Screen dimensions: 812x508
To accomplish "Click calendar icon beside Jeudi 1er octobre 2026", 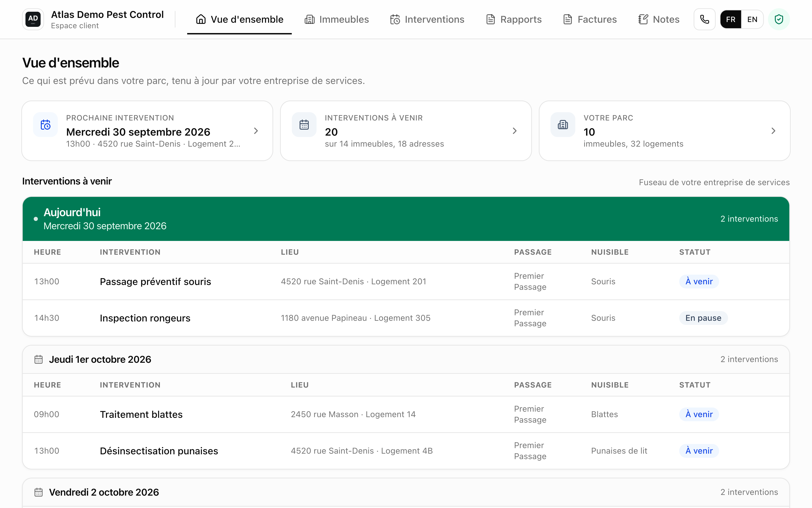I will [x=39, y=360].
